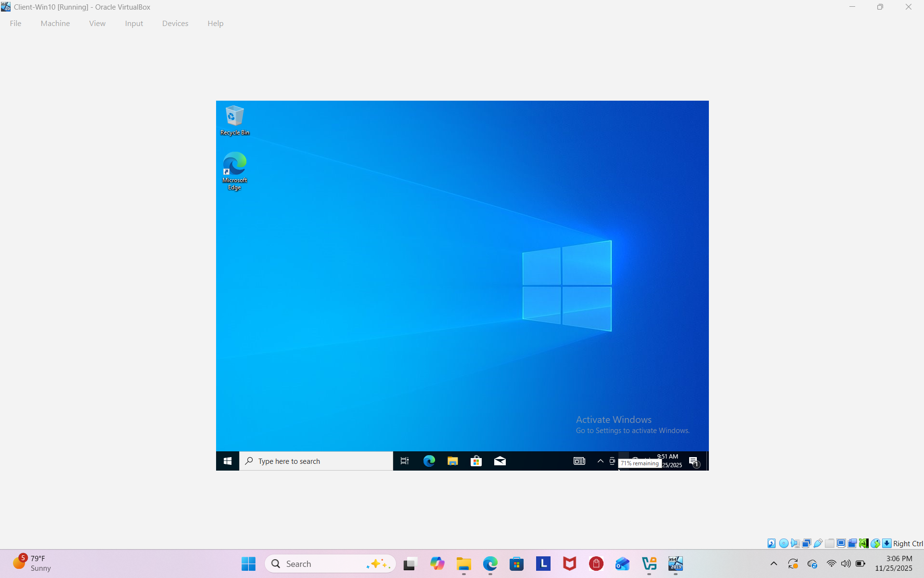The width and height of the screenshot is (924, 578).
Task: Open the View menu
Action: coord(97,23)
